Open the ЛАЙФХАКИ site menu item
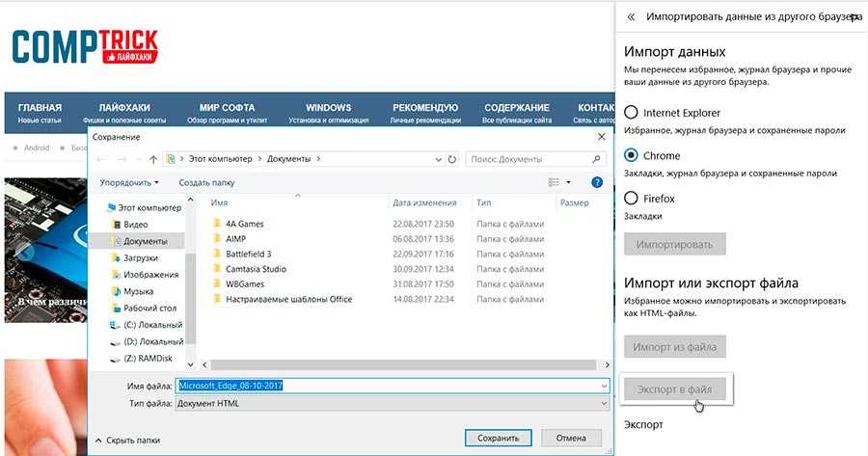 pos(124,108)
